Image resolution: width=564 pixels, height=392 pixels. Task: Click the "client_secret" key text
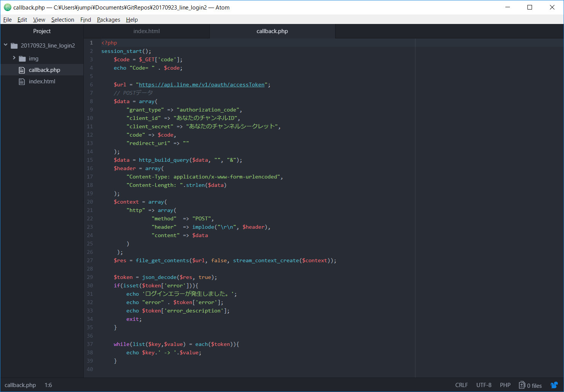coord(150,126)
